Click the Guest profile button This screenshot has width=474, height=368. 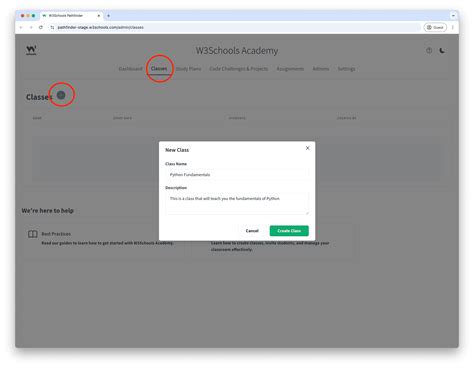[x=435, y=27]
